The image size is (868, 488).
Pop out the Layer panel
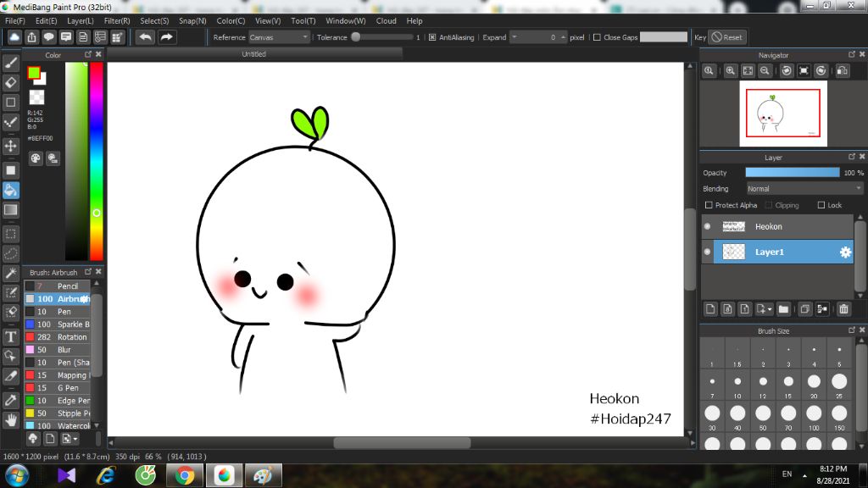click(x=851, y=157)
